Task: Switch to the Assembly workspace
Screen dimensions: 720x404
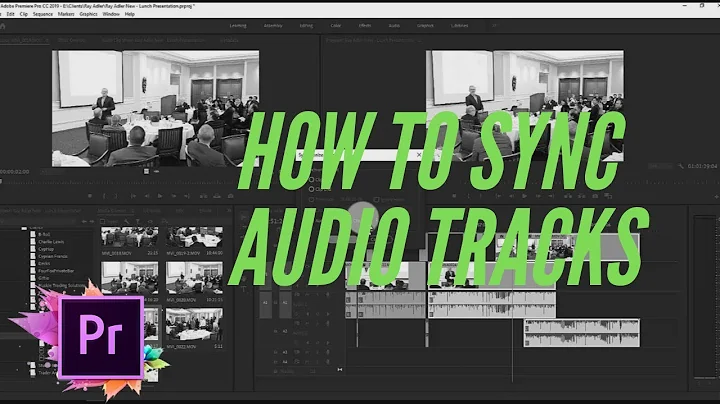Action: [273, 26]
